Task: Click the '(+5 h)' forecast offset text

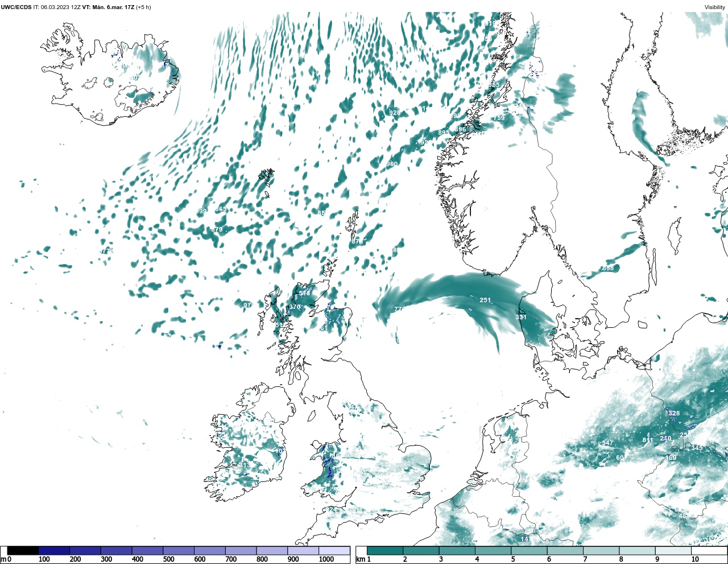Action: pyautogui.click(x=143, y=7)
